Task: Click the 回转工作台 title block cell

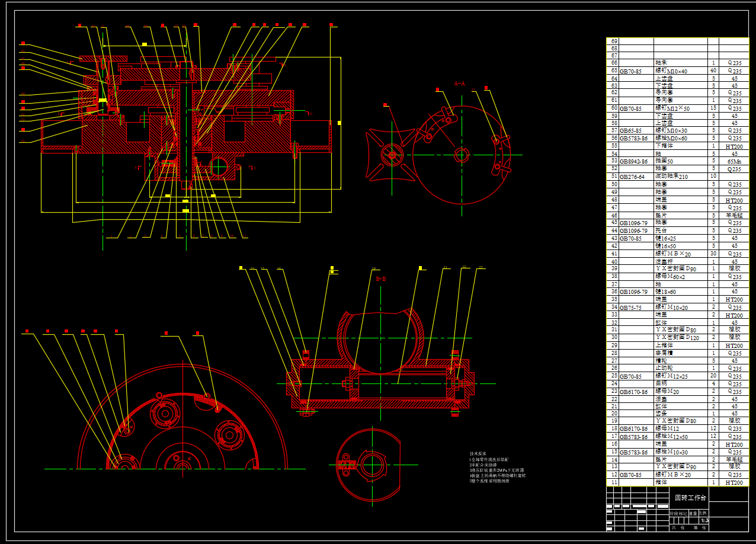Action: tap(689, 498)
